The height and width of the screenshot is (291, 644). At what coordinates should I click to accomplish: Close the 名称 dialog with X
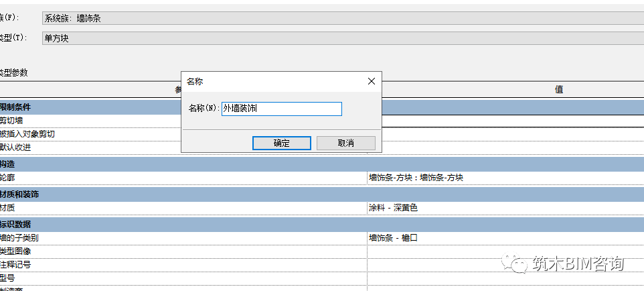click(x=372, y=81)
